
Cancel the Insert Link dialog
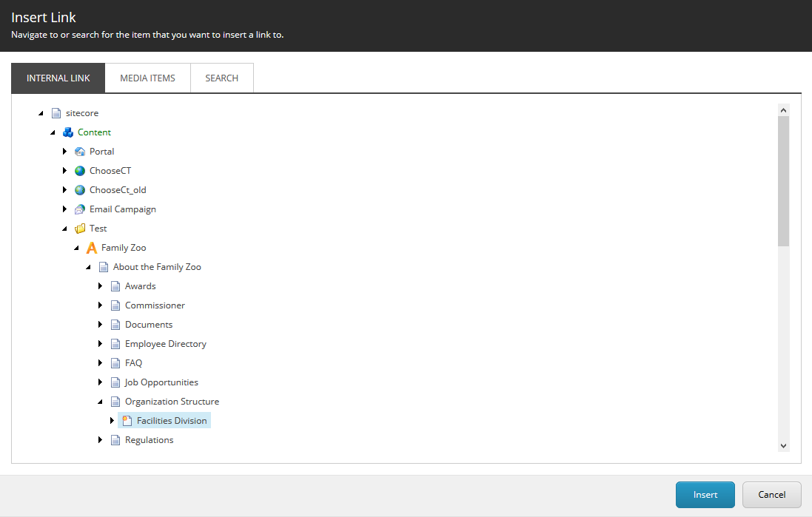[x=771, y=495]
